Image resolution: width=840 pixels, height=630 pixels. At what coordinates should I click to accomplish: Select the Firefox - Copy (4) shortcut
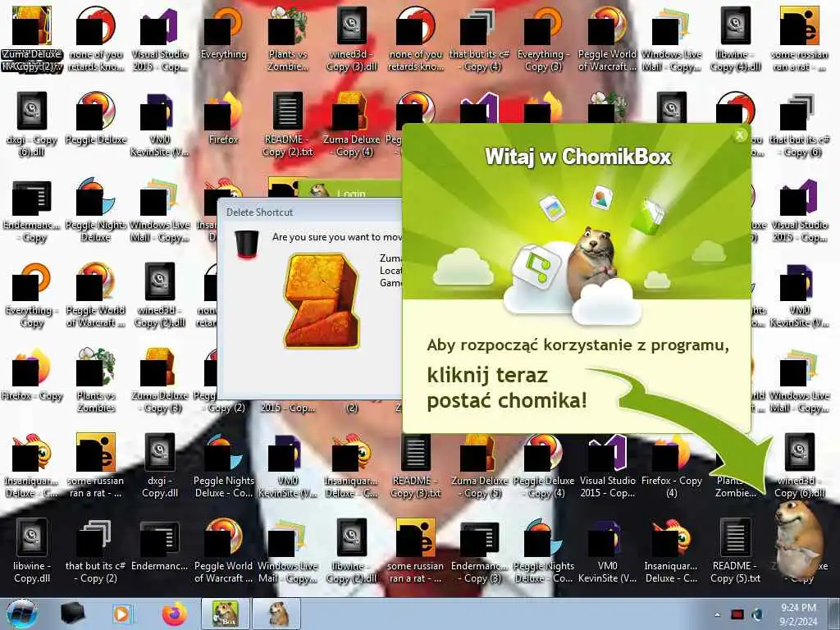671,466
